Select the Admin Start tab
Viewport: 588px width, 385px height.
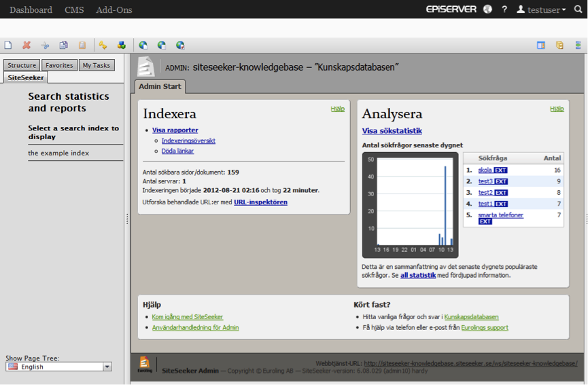(160, 86)
